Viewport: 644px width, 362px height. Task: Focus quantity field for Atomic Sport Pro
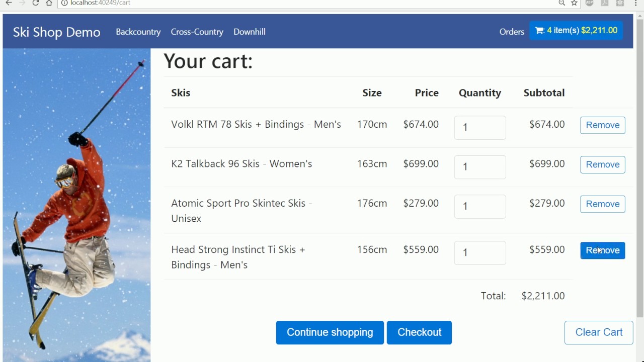point(480,207)
